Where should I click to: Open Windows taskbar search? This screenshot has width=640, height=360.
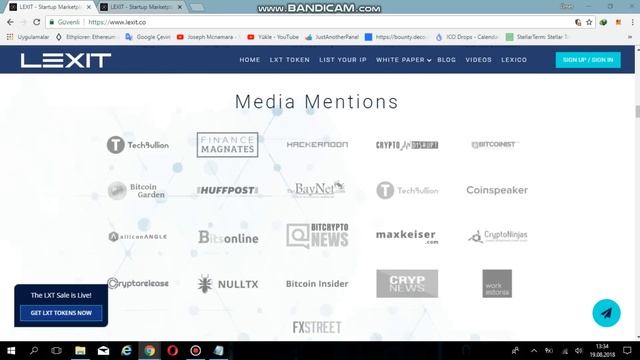click(34, 351)
